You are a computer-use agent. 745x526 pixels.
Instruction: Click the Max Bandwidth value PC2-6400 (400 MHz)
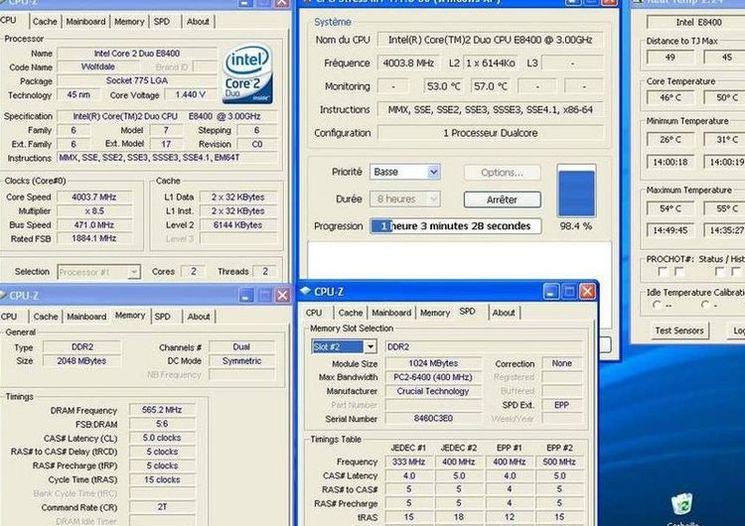click(433, 377)
